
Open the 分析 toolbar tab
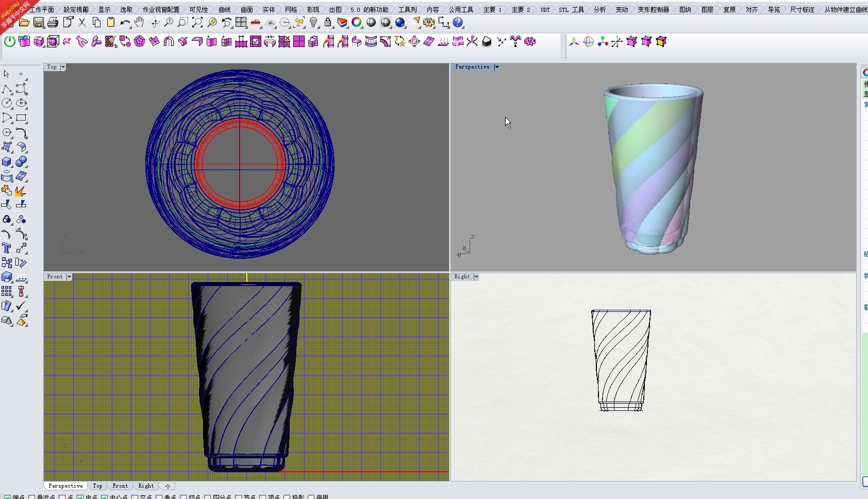[x=599, y=9]
